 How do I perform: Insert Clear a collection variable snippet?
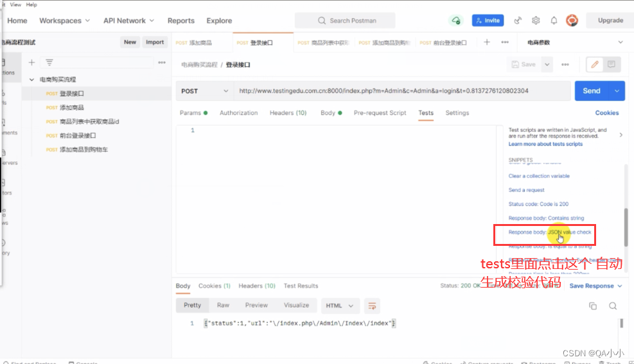538,176
